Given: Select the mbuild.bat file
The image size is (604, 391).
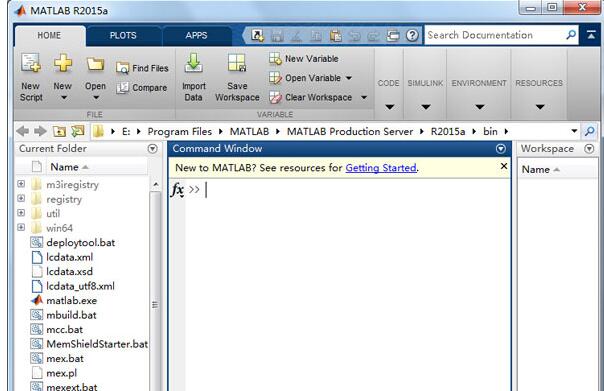Looking at the screenshot, I should (64, 315).
